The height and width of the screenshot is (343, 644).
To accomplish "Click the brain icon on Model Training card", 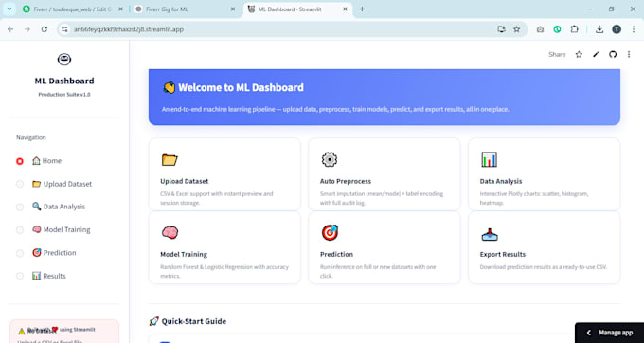I will (170, 232).
